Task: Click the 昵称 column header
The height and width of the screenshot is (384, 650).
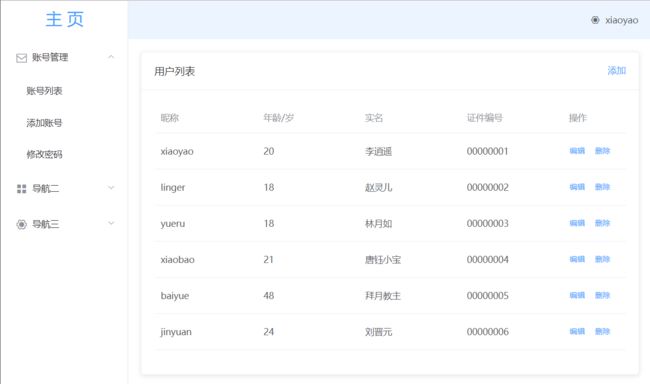Action: coord(170,118)
